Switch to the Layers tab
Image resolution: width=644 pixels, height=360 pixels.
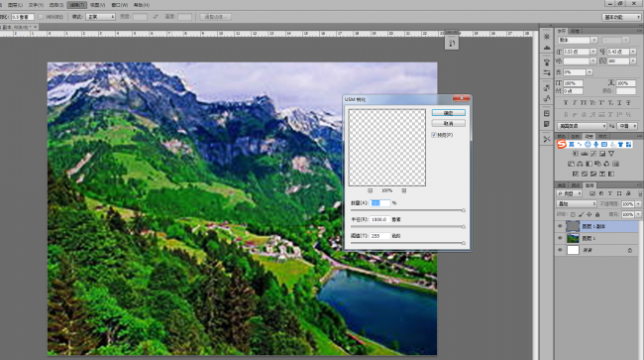click(590, 185)
